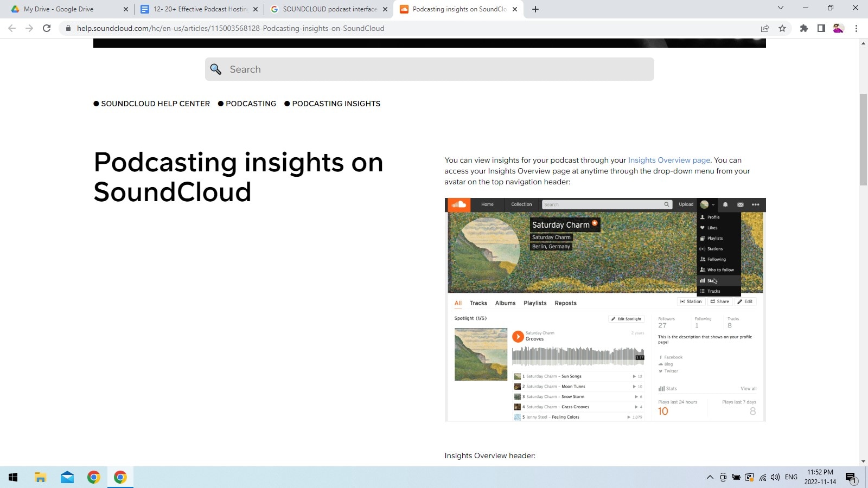Close the Podcasting insights tab
The image size is (868, 488).
click(x=515, y=9)
